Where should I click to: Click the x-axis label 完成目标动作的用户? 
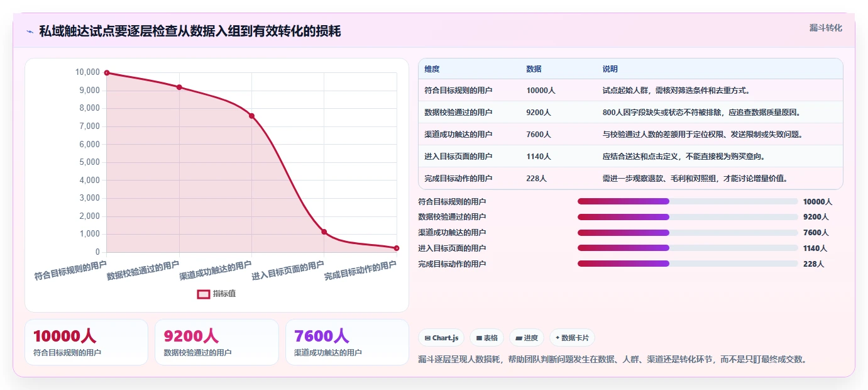click(360, 270)
